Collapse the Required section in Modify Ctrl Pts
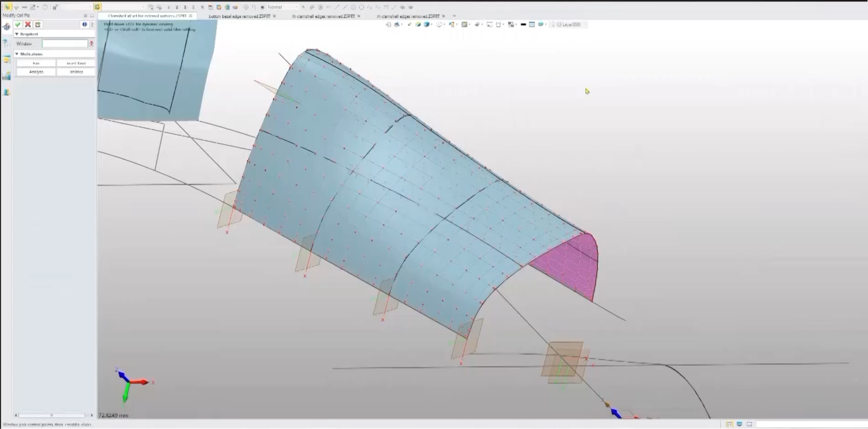 point(16,34)
